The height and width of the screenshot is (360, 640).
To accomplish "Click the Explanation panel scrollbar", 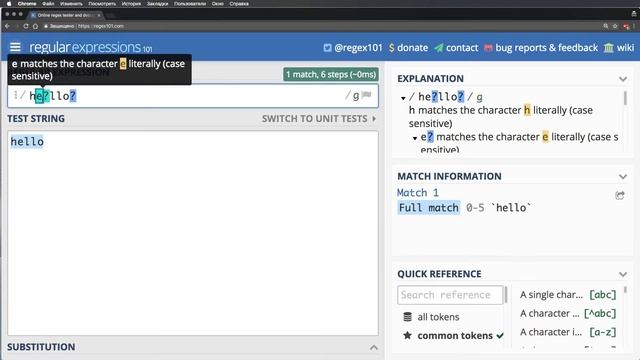I will [625, 98].
